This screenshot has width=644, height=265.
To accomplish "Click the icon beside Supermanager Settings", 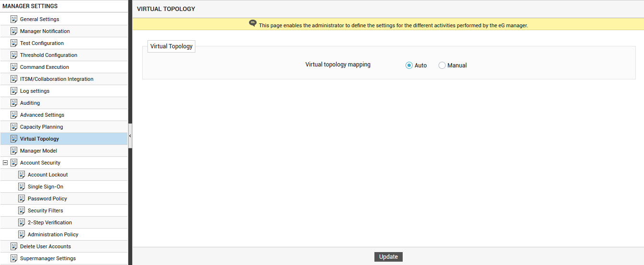I will coord(14,258).
